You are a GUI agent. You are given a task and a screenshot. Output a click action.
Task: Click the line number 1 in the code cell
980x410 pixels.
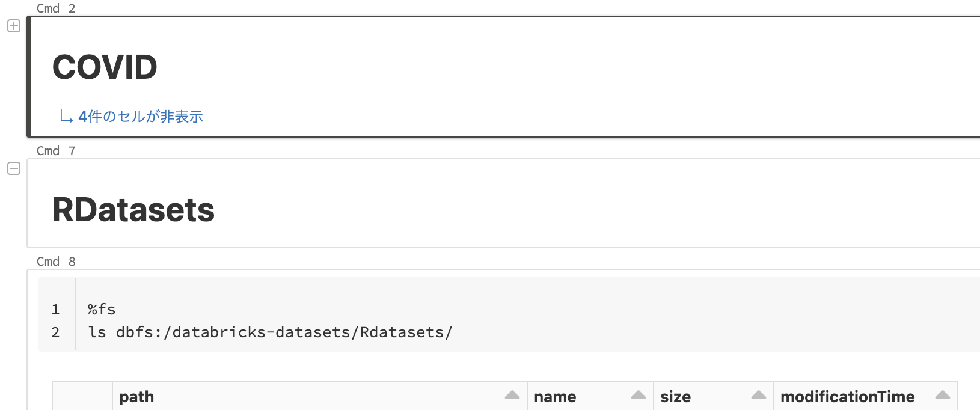(55, 309)
